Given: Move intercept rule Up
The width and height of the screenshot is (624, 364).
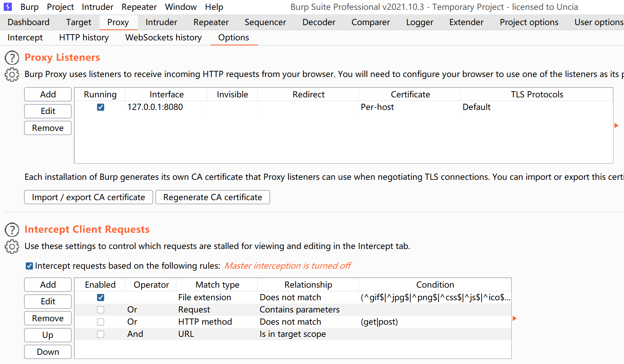Looking at the screenshot, I should (48, 335).
